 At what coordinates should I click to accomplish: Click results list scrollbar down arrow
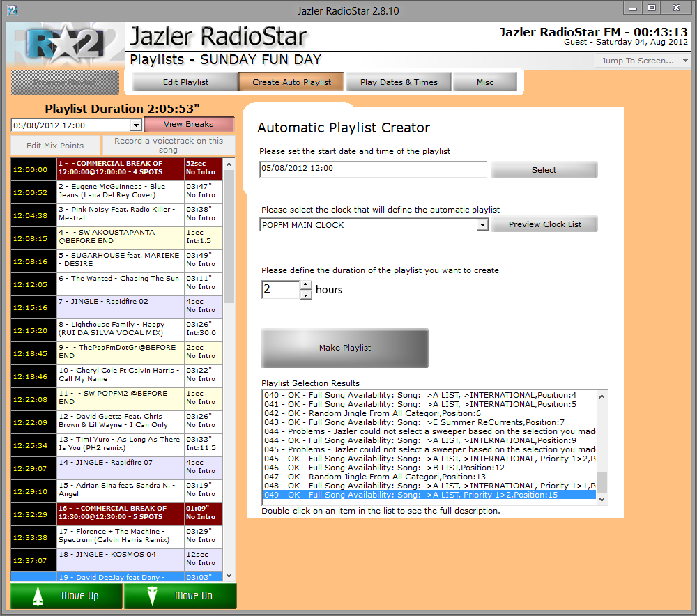click(x=602, y=500)
